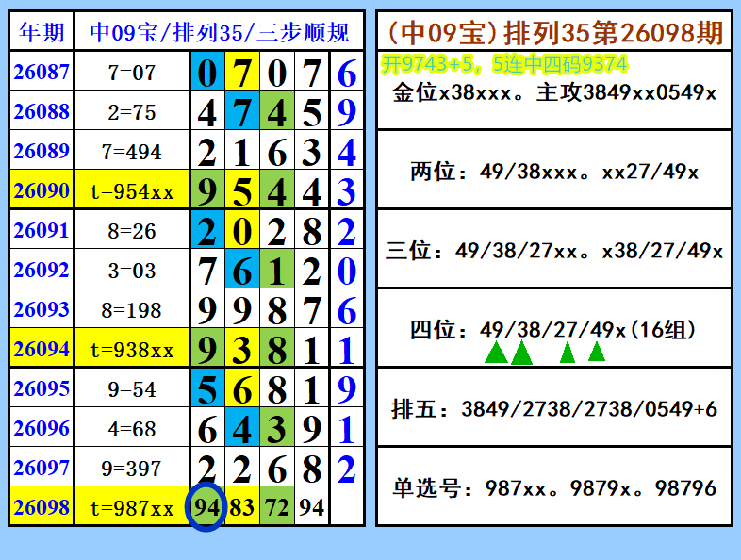Select the yellow 83 cell in row 26098
The width and height of the screenshot is (741, 560).
tap(242, 507)
